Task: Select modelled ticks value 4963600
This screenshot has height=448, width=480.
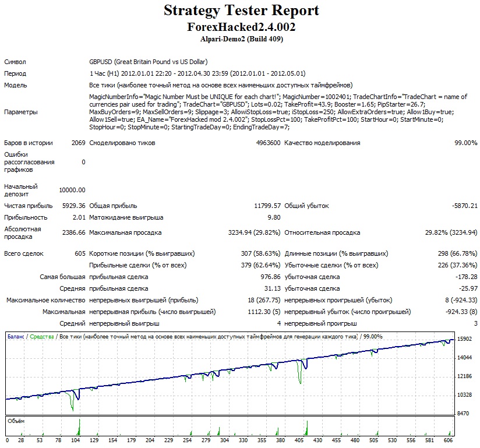Action: (x=268, y=143)
